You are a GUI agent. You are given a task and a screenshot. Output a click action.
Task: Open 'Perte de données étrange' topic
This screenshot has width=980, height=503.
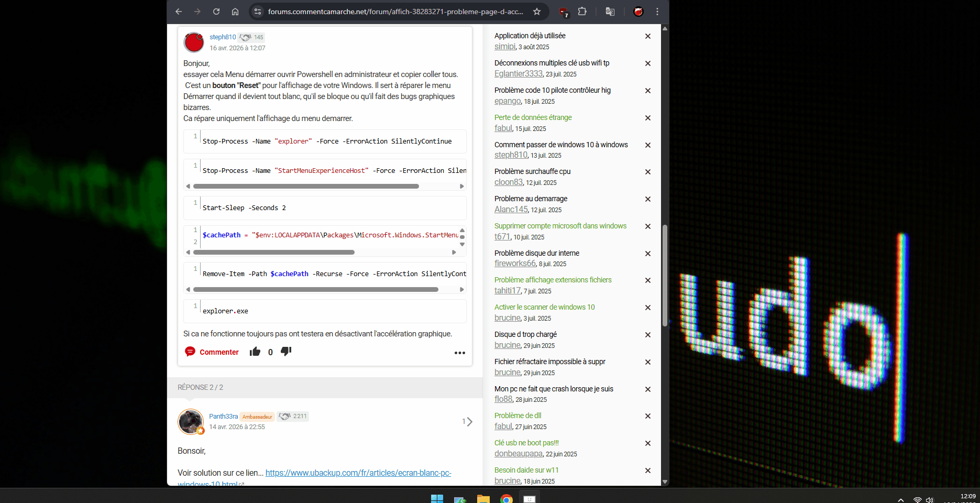(533, 117)
